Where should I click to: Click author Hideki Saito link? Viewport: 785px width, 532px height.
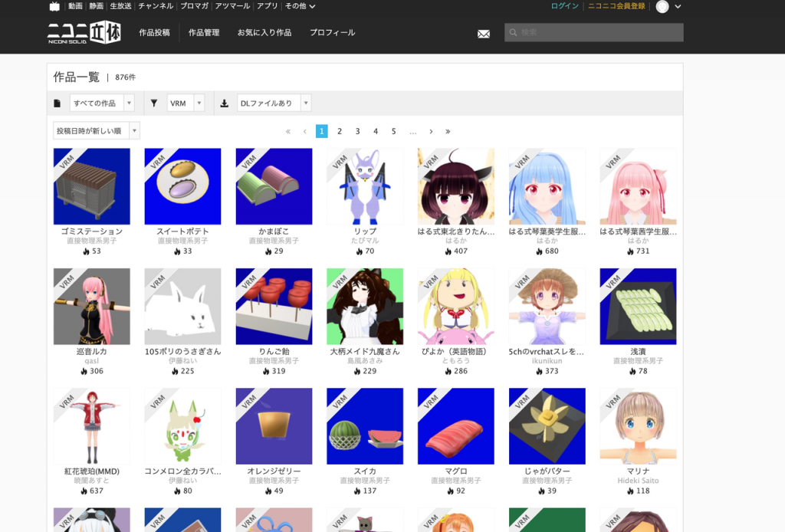(x=639, y=481)
